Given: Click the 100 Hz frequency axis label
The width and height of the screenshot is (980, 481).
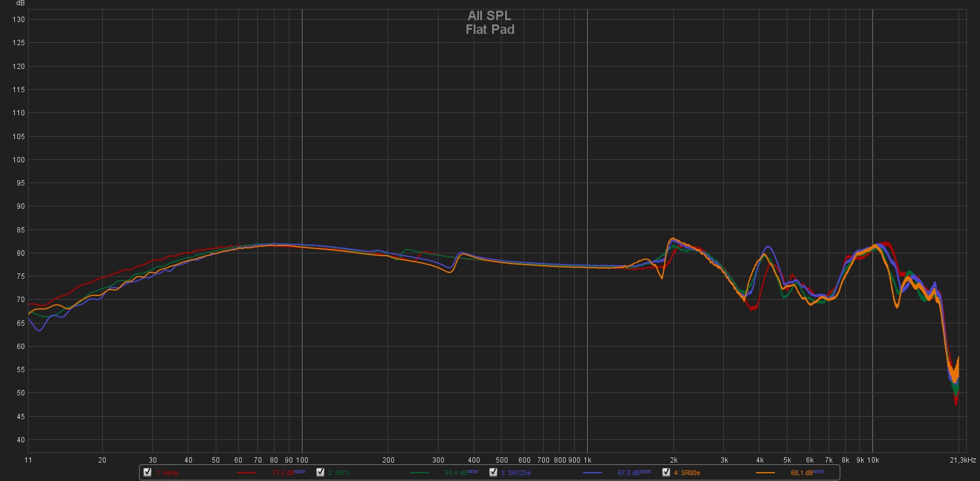Looking at the screenshot, I should 302,460.
